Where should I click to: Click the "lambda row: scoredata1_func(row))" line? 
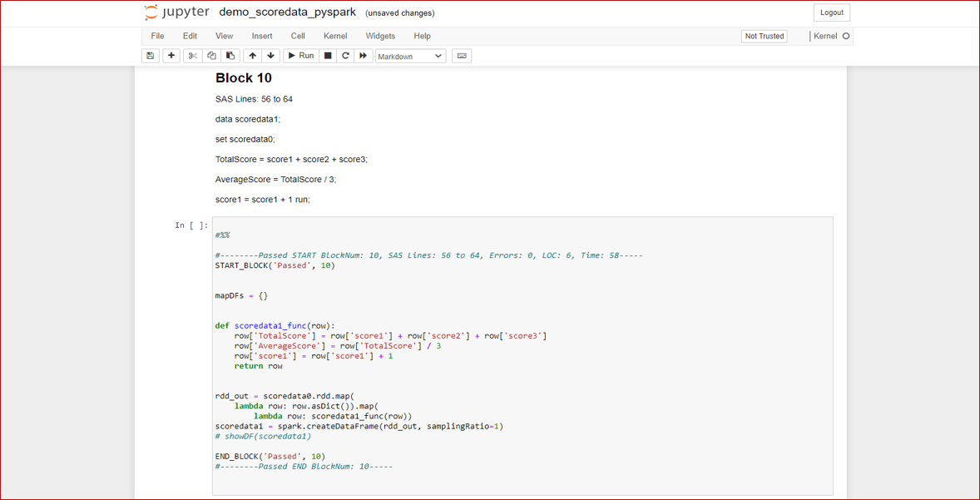point(333,416)
